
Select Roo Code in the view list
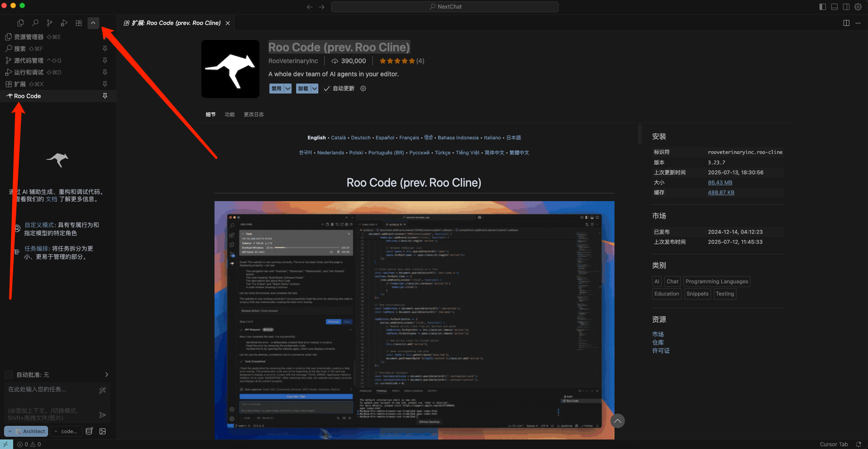click(x=27, y=96)
